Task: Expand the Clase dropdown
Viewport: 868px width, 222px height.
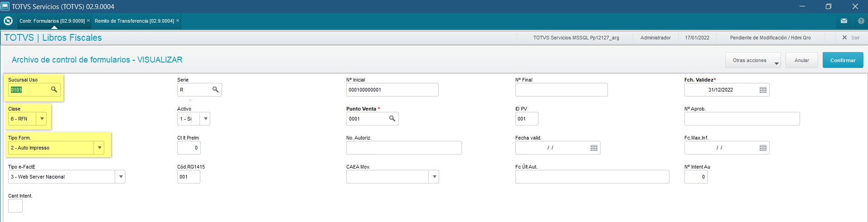Action: pos(42,119)
